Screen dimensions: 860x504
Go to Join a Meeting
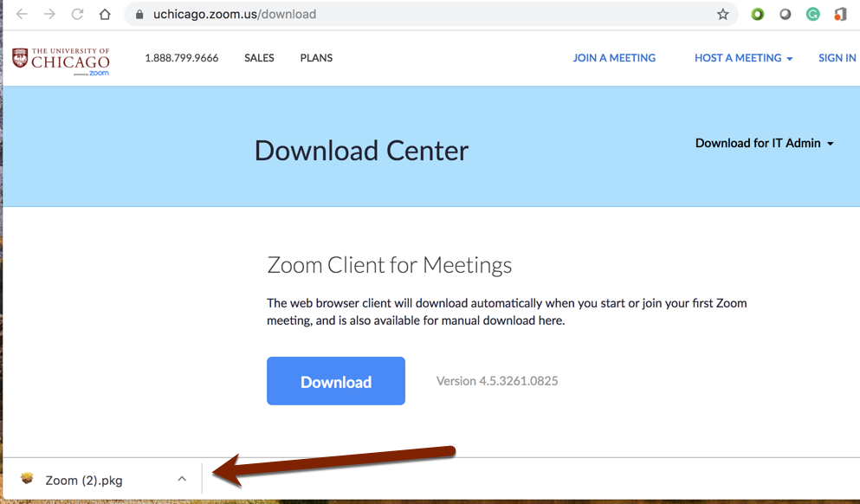click(614, 58)
